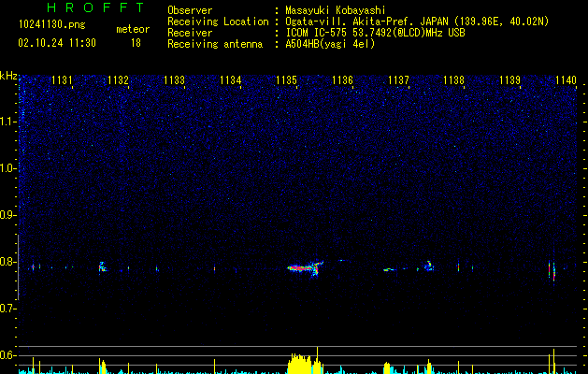Click the 0.8 frequency axis label
The image size is (588, 374).
[8, 262]
